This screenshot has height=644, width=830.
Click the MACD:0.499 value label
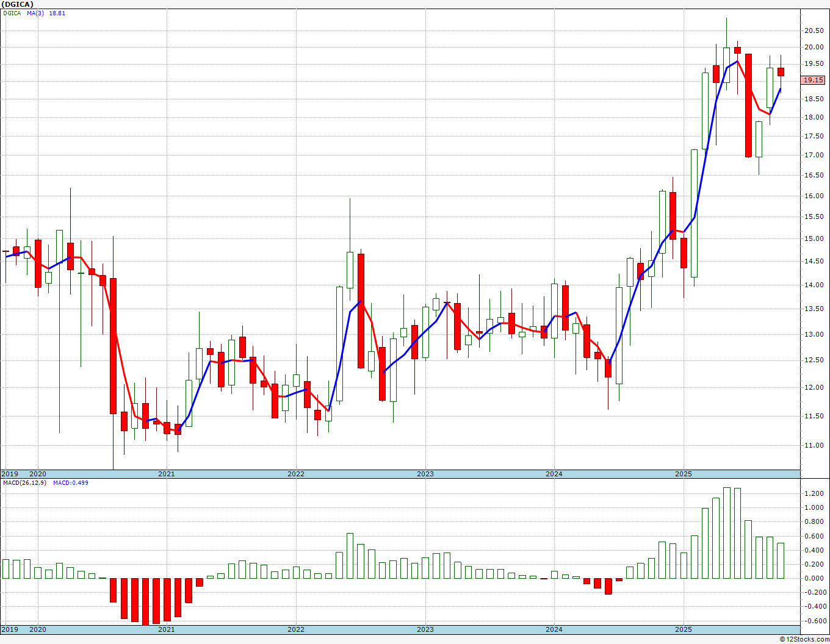tap(71, 483)
